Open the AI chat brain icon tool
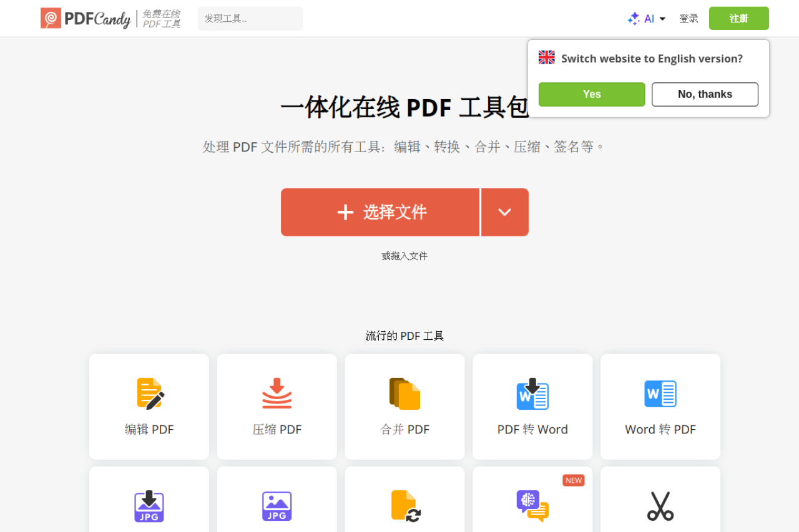This screenshot has width=799, height=532. coord(532,506)
